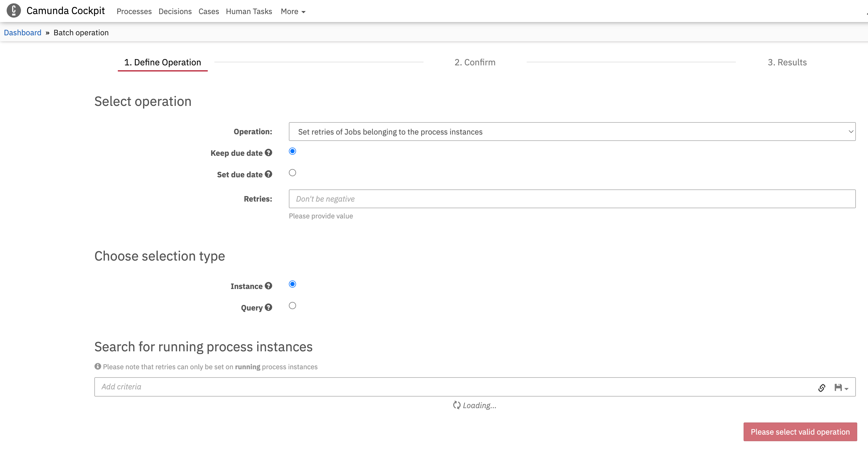Click the Instance help question icon
Viewport: 868px width, 455px height.
(x=268, y=286)
